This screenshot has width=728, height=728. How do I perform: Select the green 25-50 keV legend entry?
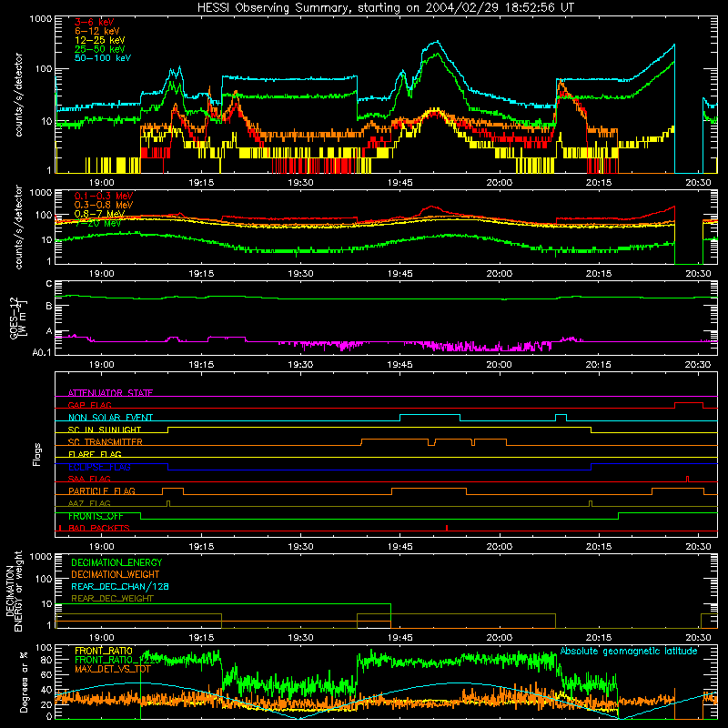100,49
